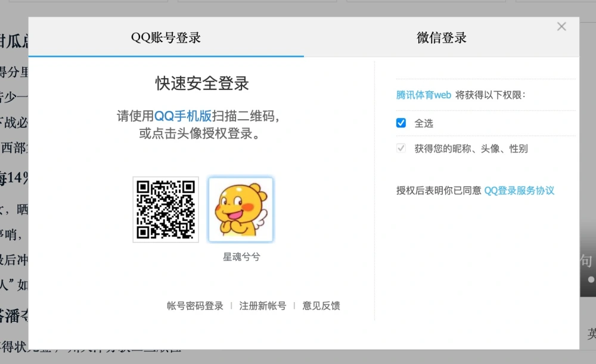Open the 腾讯体育web link
The height and width of the screenshot is (364, 596).
point(423,95)
